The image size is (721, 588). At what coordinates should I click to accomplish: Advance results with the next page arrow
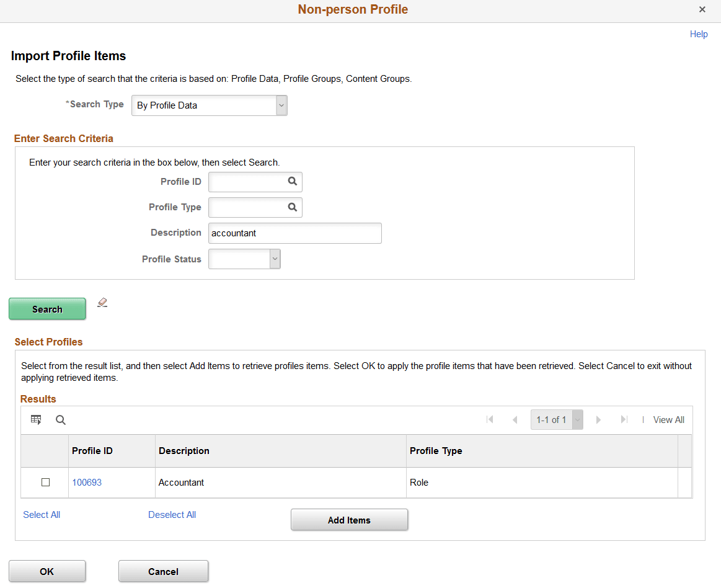coord(598,419)
